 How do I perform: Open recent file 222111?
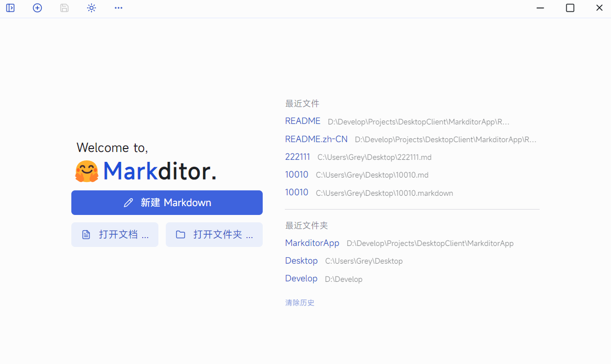(298, 157)
